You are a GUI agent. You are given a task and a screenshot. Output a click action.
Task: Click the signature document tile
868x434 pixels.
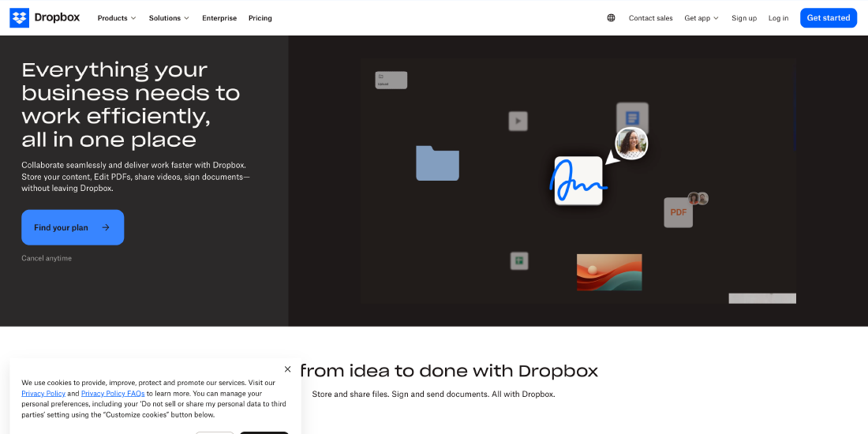coord(578,181)
